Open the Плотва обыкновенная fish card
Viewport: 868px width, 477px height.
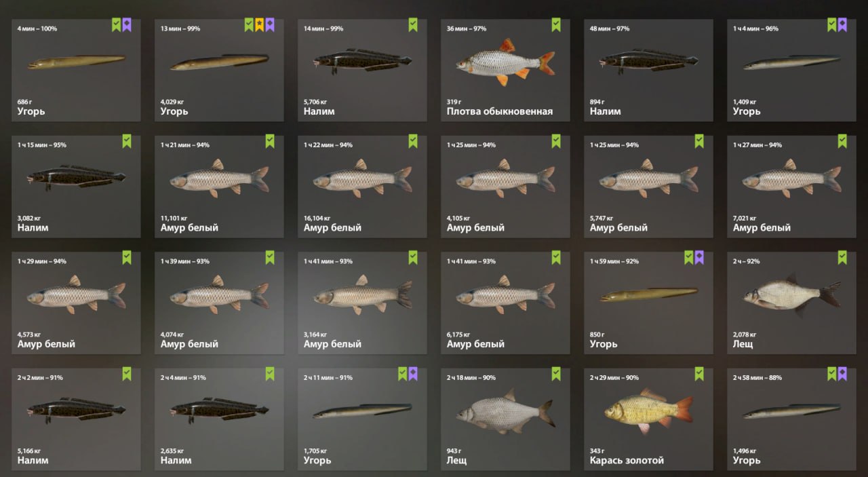[505, 70]
